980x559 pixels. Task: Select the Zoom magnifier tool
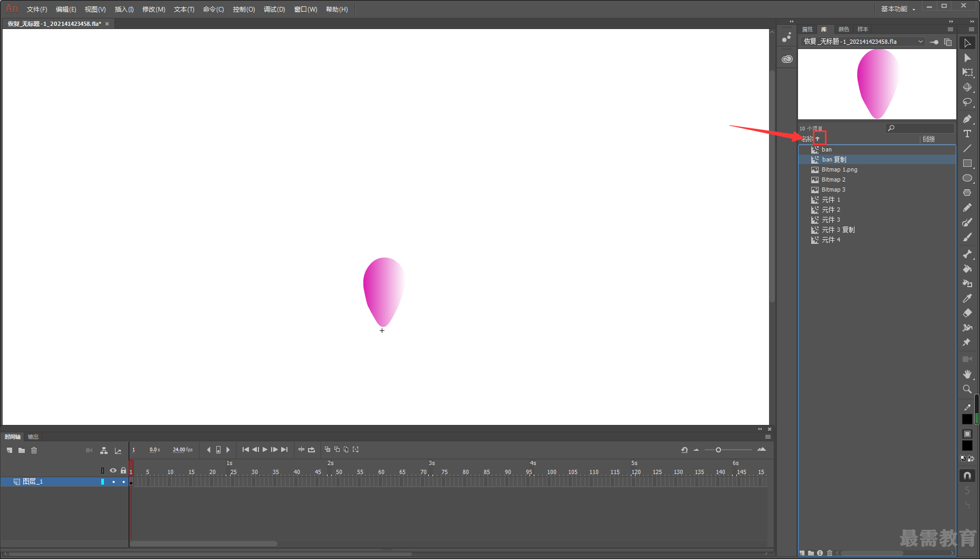[967, 389]
